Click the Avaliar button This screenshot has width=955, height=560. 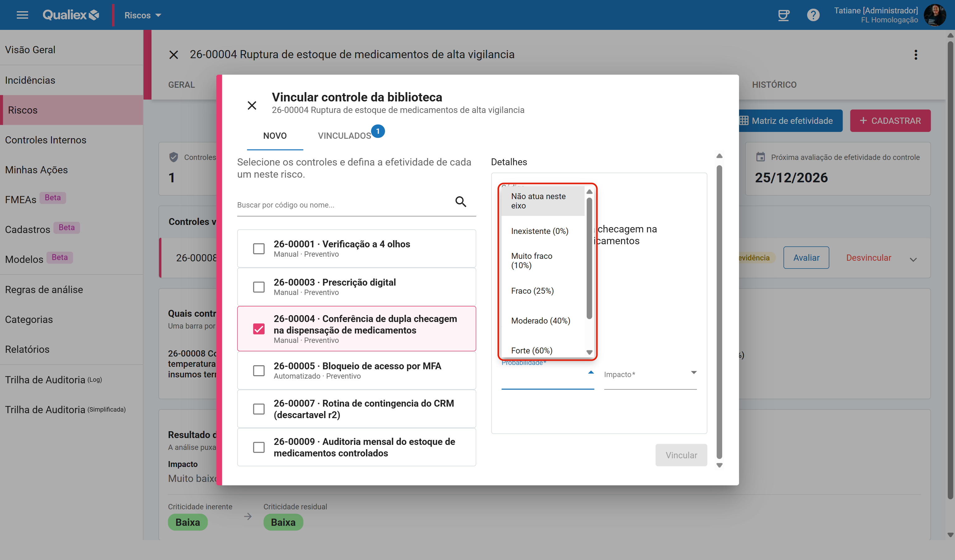coord(806,258)
